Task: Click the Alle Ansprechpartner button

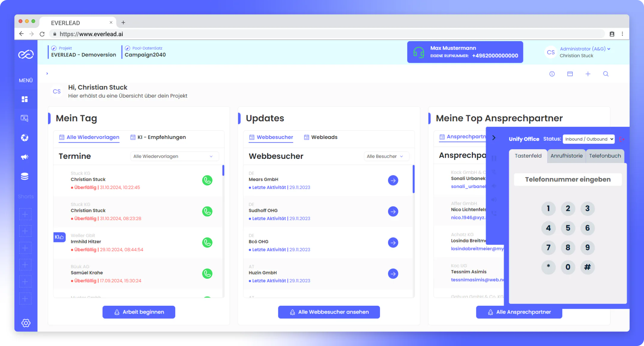Action: click(x=519, y=312)
